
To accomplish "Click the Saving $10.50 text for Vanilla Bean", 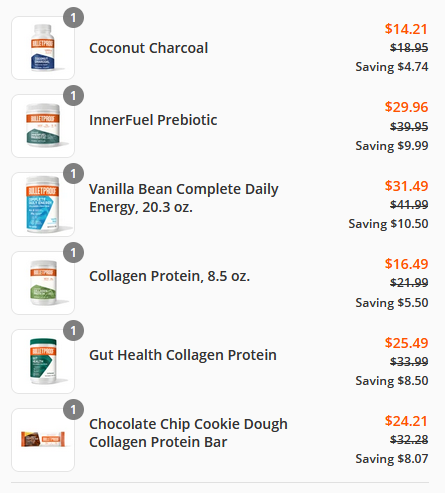I will click(x=388, y=224).
